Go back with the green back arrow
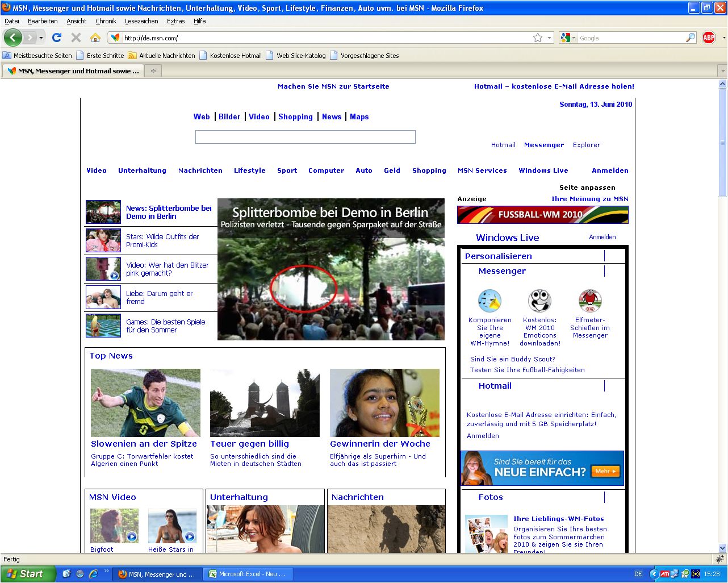 pyautogui.click(x=12, y=38)
